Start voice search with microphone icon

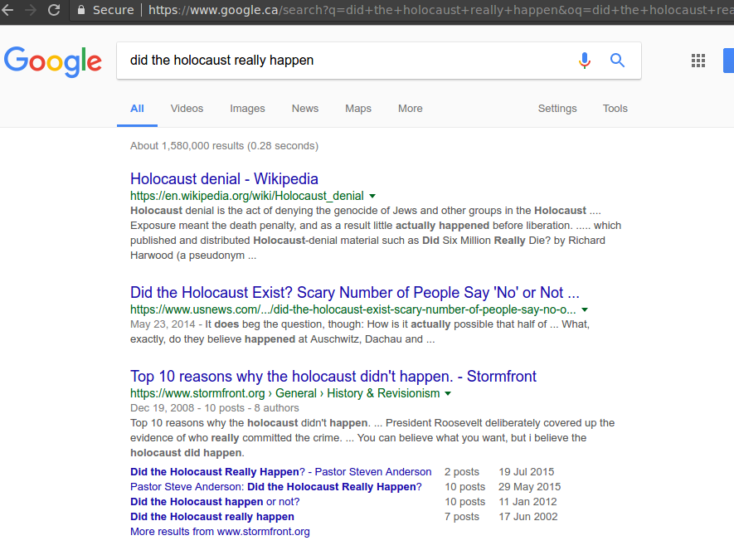pos(585,61)
